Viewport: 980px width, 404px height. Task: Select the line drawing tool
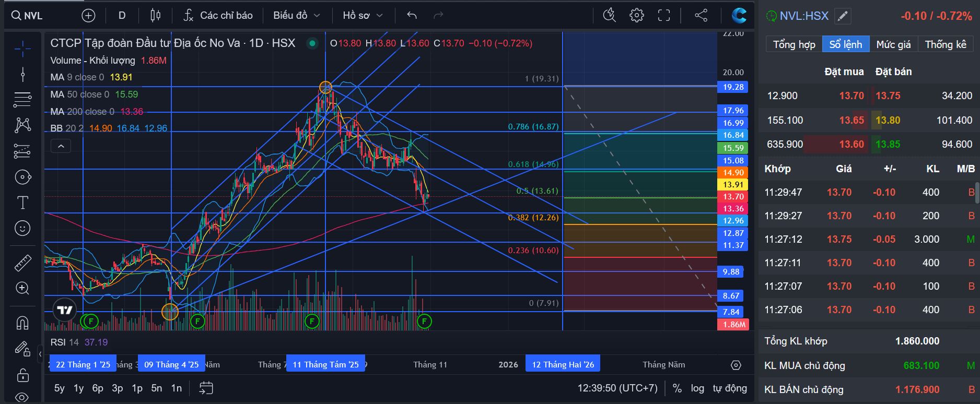pyautogui.click(x=22, y=75)
